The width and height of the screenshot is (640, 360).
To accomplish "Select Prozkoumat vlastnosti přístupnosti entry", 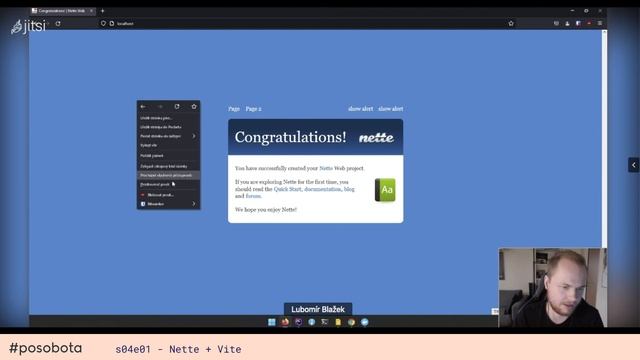I will tap(168, 175).
